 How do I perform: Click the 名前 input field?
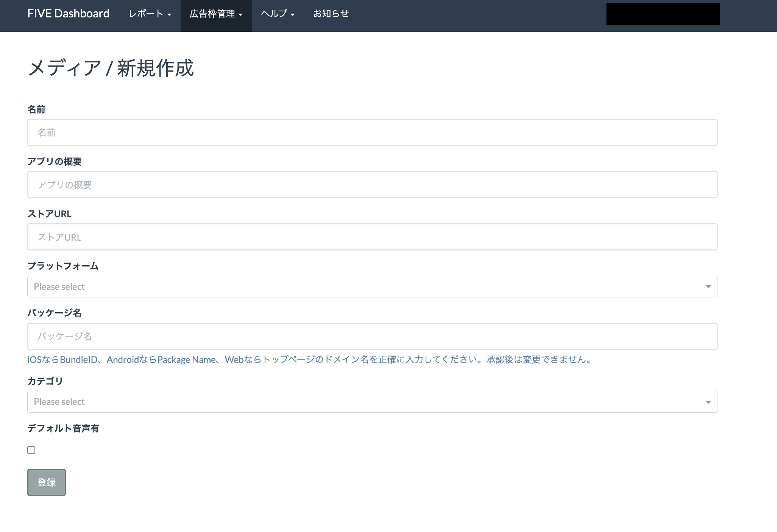point(372,132)
